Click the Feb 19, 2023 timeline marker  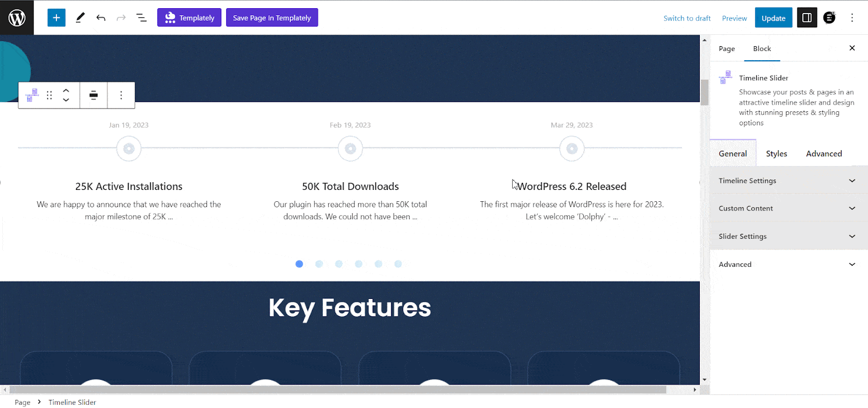coord(350,149)
